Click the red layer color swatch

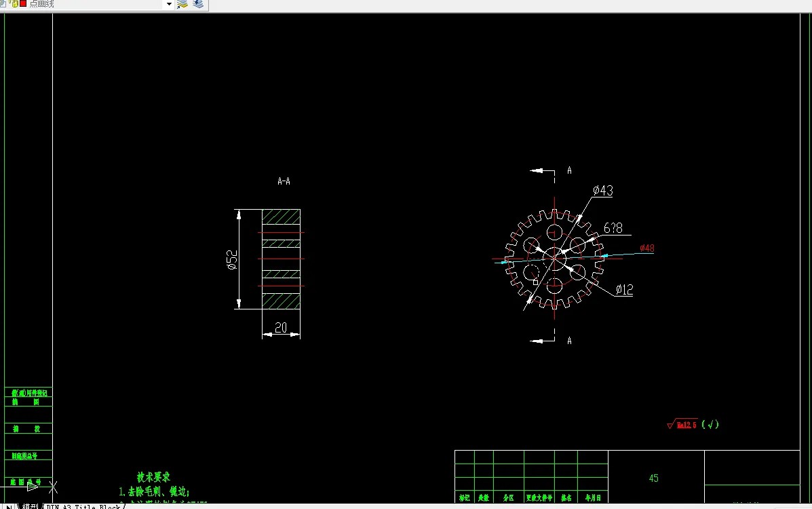click(x=23, y=3)
